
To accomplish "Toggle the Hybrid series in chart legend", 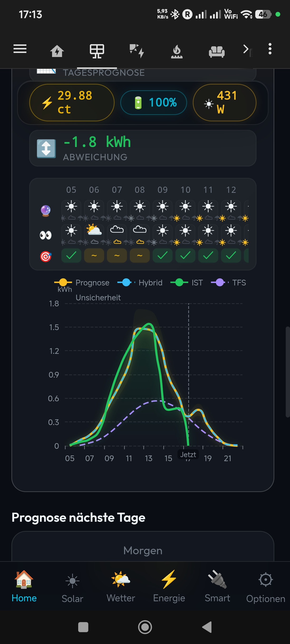I will coord(140,283).
